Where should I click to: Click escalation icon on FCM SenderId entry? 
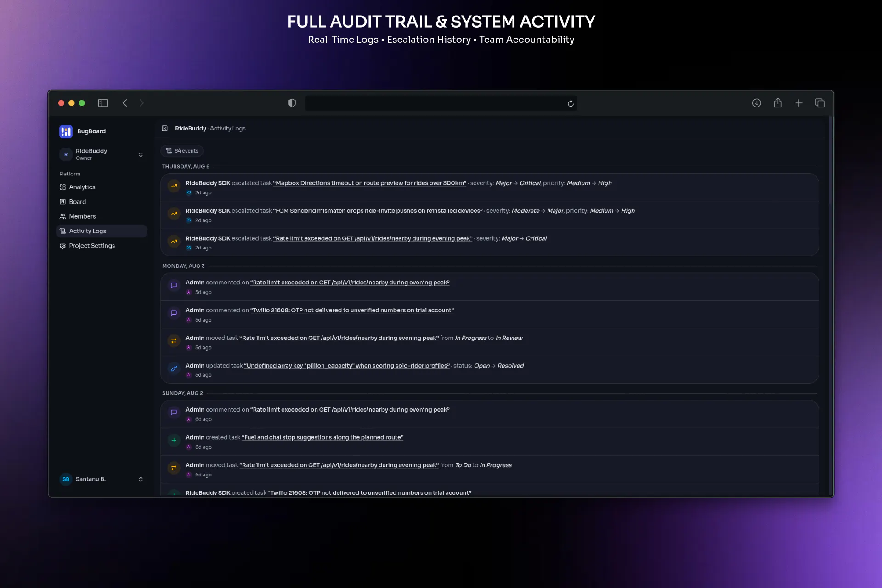coord(174,214)
